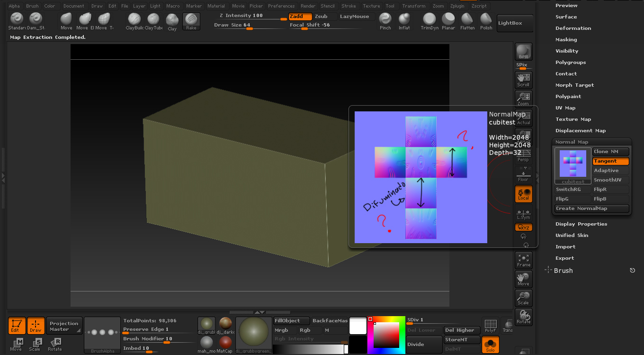Click the Draw Size slider
The height and width of the screenshot is (355, 644).
coord(250,26)
